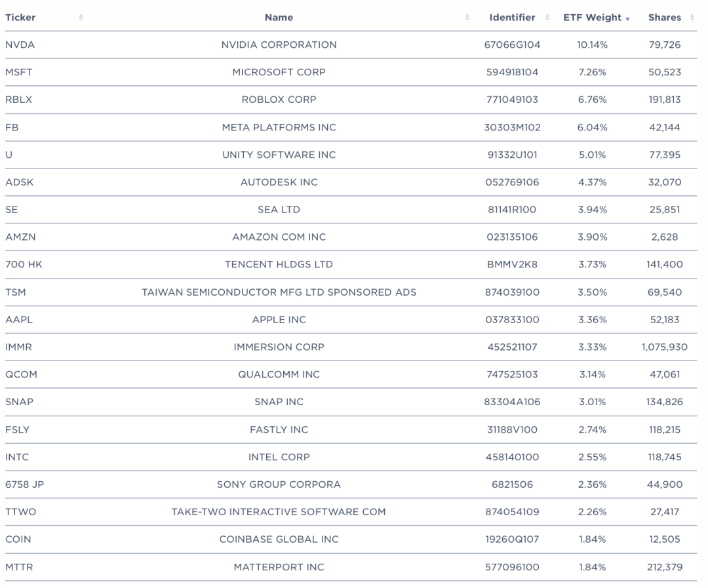Select the Identifier column header
The height and width of the screenshot is (588, 708).
[512, 18]
